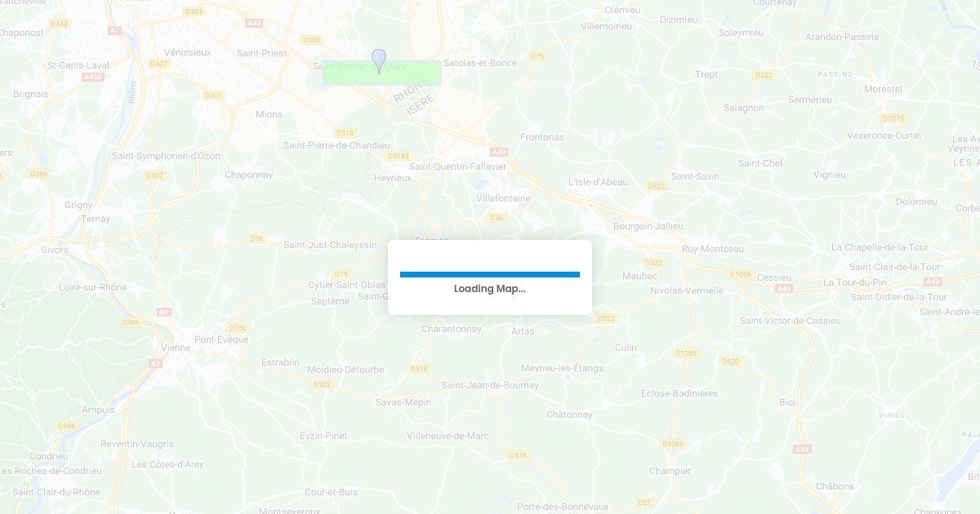Screen dimensions: 980x514
Task: Click the Givors place name
Action: click(55, 250)
